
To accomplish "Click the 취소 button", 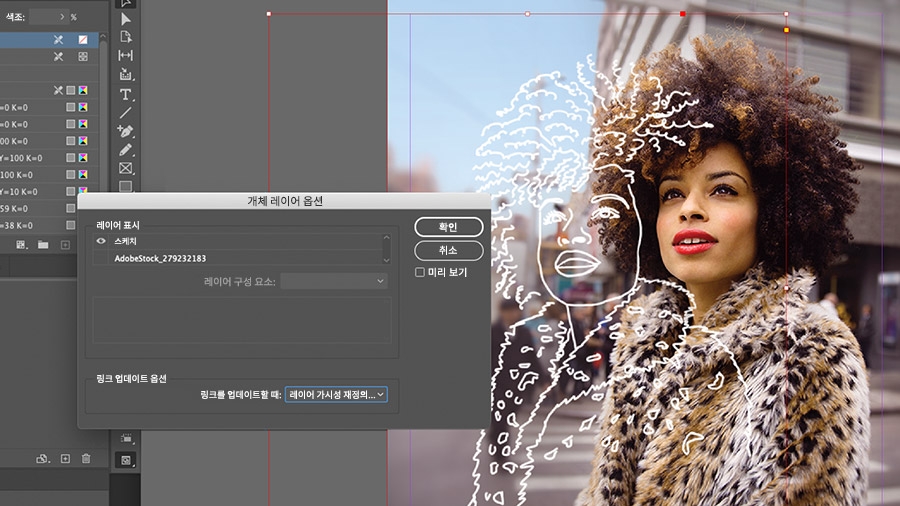I will (448, 251).
